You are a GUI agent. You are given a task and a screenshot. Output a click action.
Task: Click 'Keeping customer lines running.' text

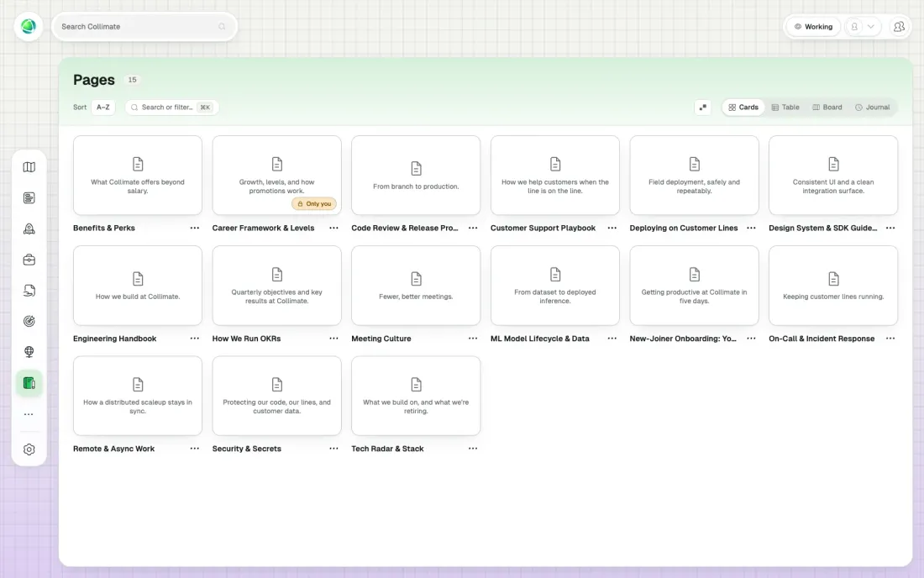pyautogui.click(x=832, y=297)
